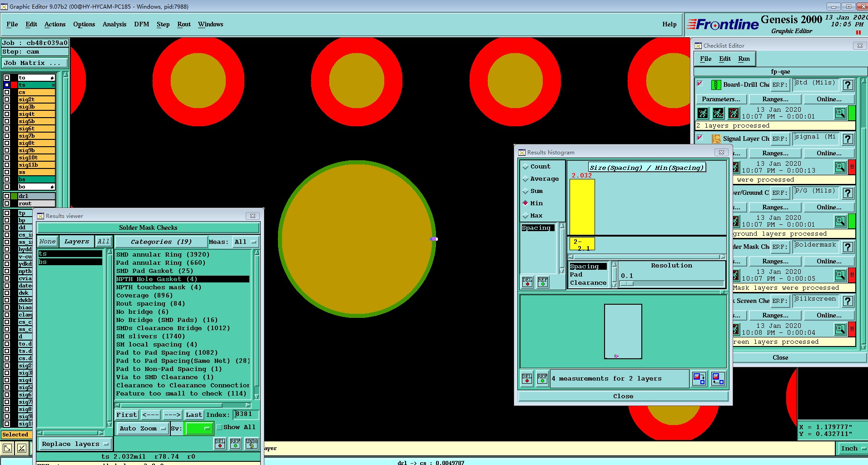Click DEL icon in Results viewer
Screen dimensions: 868x465
(x=220, y=444)
